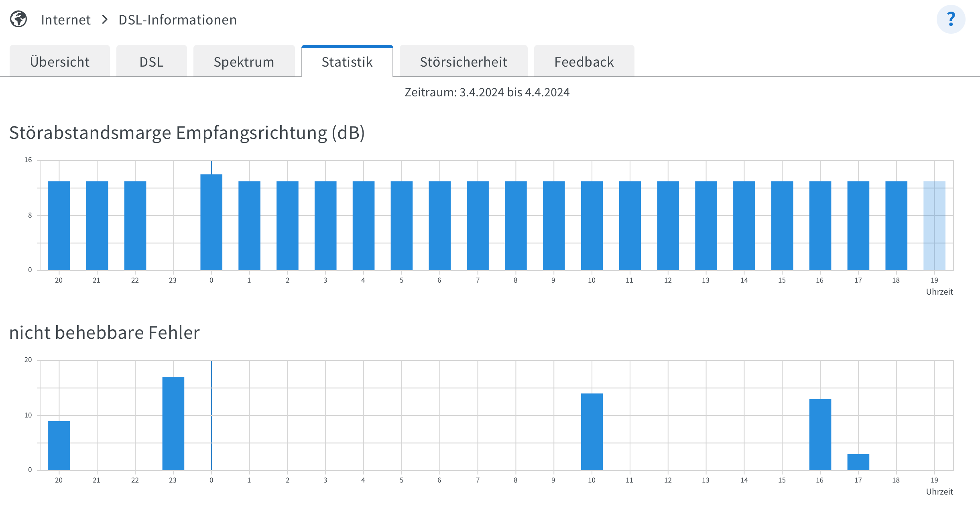The width and height of the screenshot is (980, 505).
Task: Click the light-blue hour 19 bar in Störabstandsmarge chart
Action: click(x=934, y=226)
